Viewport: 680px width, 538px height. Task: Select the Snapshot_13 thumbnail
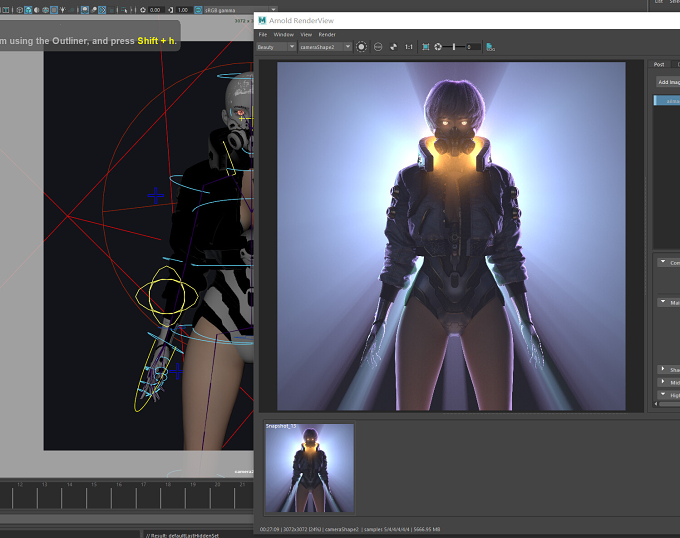tap(310, 468)
